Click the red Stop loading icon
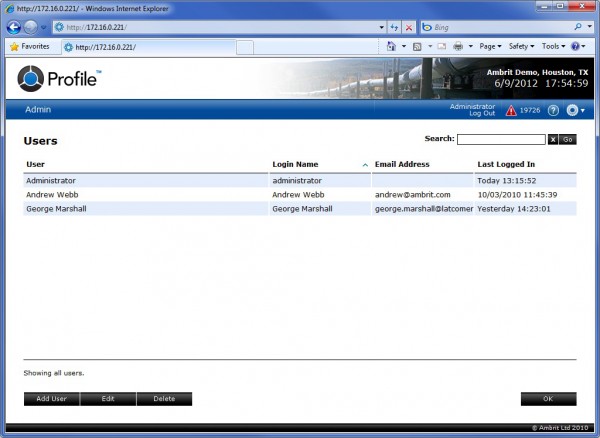600x438 pixels. pyautogui.click(x=409, y=28)
